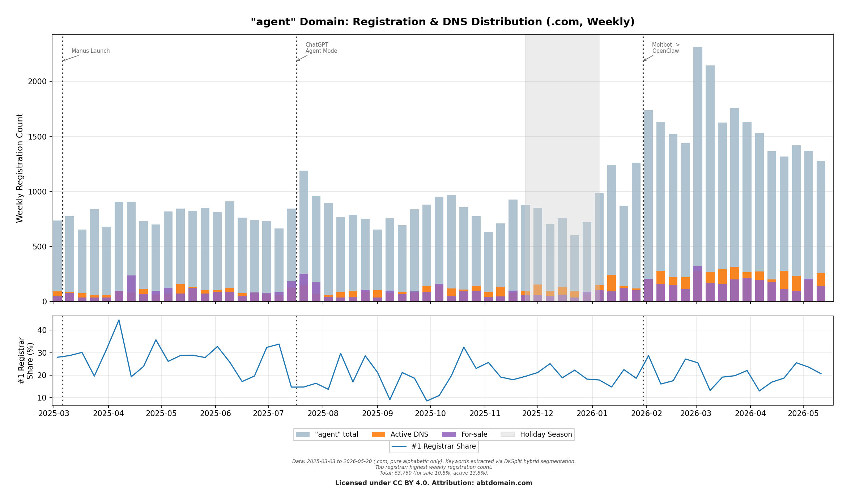Click the 'Total: 63,760' footnote line
This screenshot has height=488, width=868.
434,473
